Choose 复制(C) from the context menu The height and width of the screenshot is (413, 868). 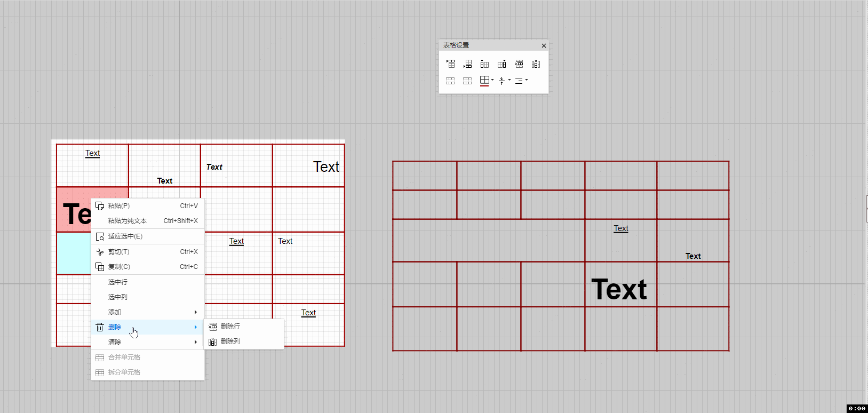(x=148, y=267)
